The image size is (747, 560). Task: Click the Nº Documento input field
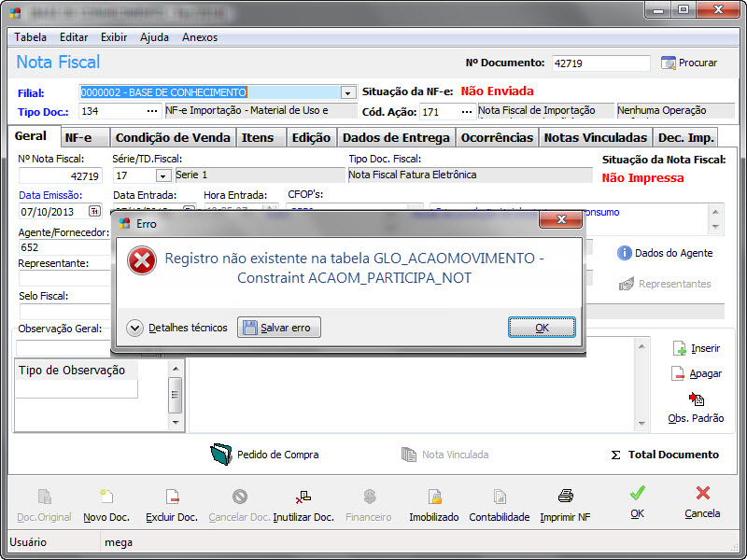pyautogui.click(x=600, y=63)
